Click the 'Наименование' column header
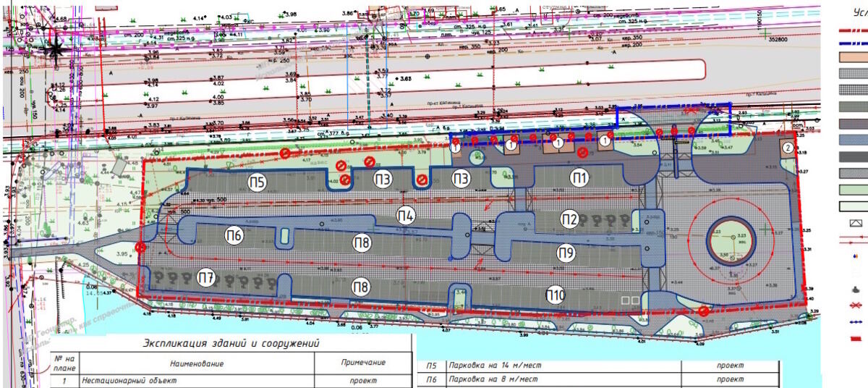This screenshot has height=388, width=868. click(x=197, y=363)
